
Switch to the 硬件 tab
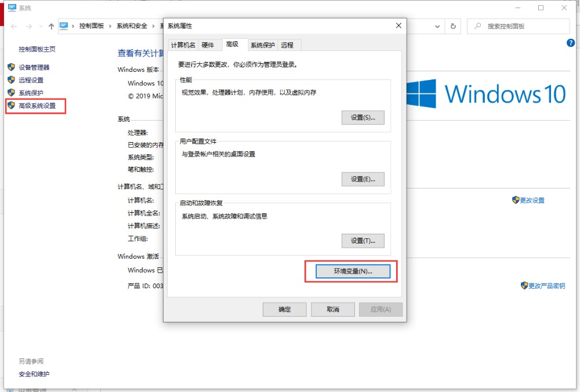208,45
